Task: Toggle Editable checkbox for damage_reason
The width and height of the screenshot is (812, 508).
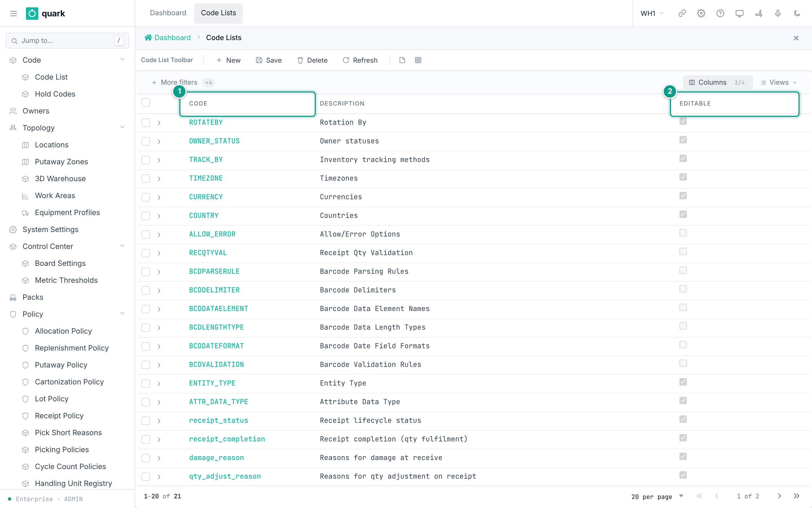Action: click(683, 456)
